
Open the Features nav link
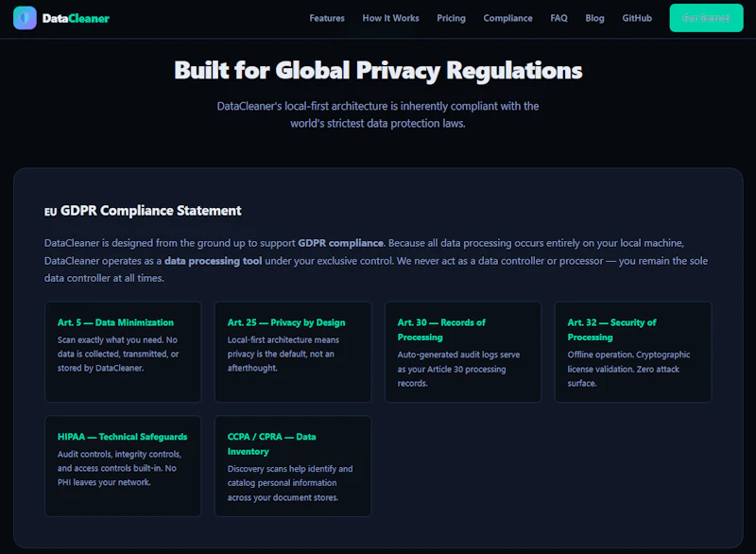(327, 18)
